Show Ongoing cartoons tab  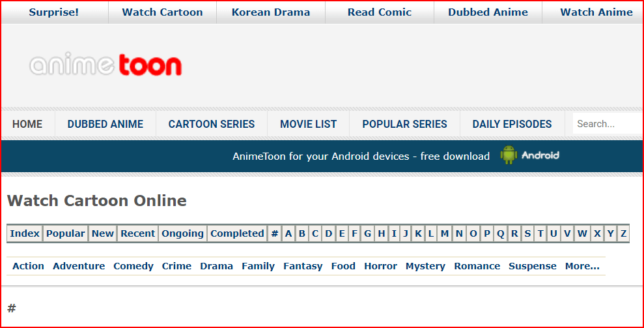[183, 233]
